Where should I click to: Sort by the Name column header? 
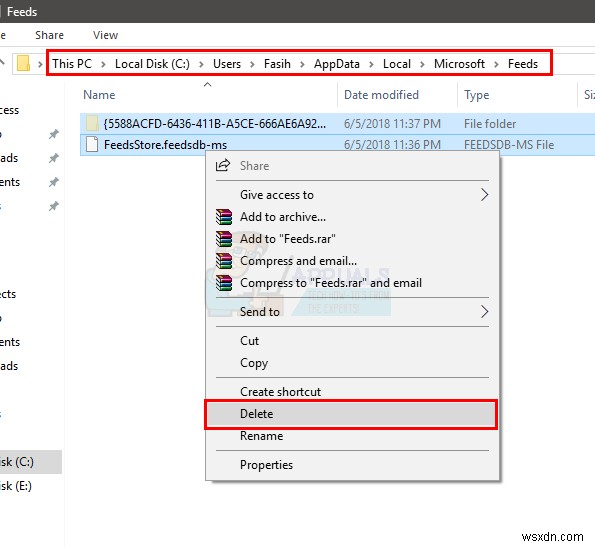pyautogui.click(x=99, y=94)
